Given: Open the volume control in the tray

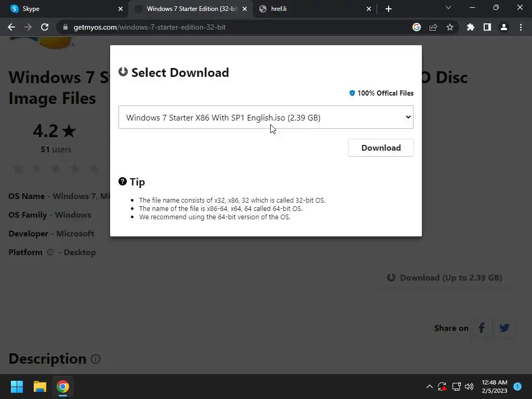Looking at the screenshot, I should [469, 387].
